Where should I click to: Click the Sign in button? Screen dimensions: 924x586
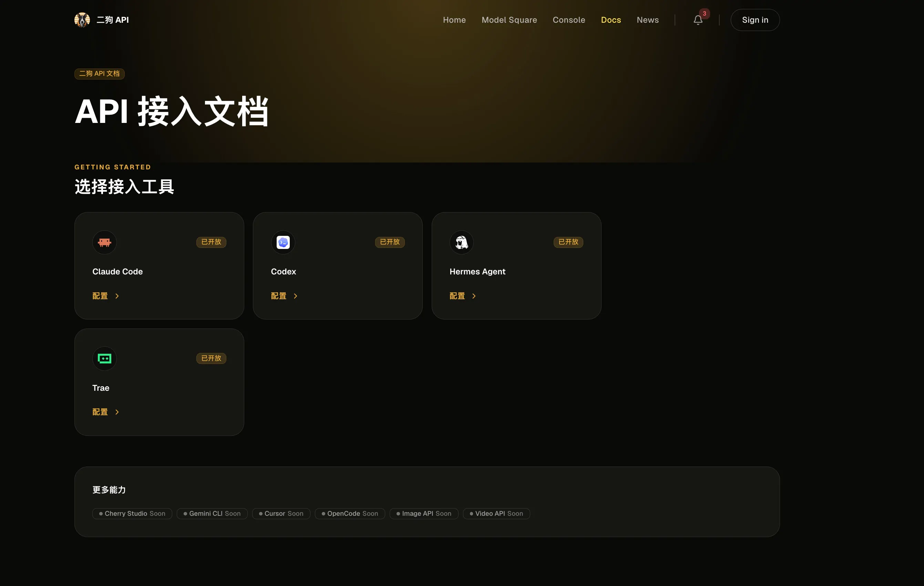[x=755, y=20]
